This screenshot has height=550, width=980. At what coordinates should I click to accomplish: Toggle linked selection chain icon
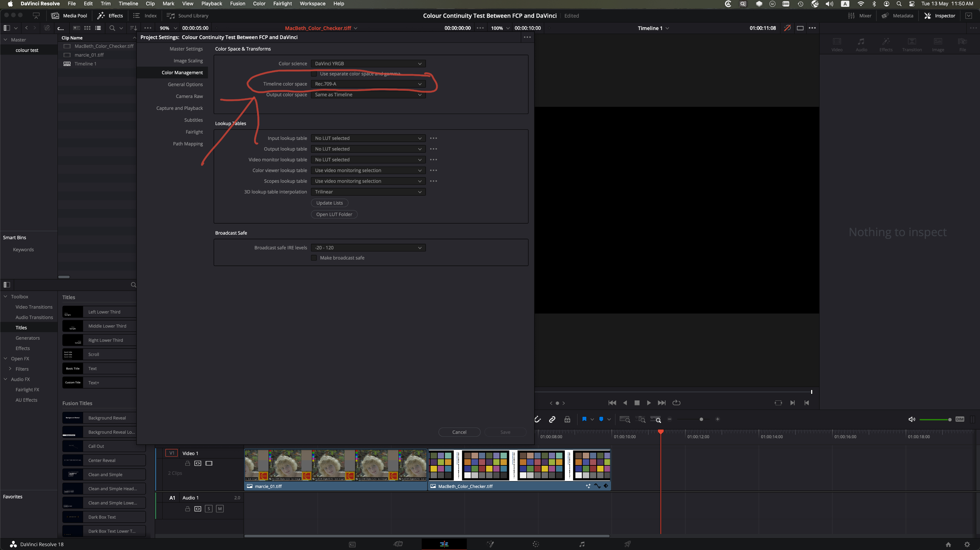coord(552,419)
